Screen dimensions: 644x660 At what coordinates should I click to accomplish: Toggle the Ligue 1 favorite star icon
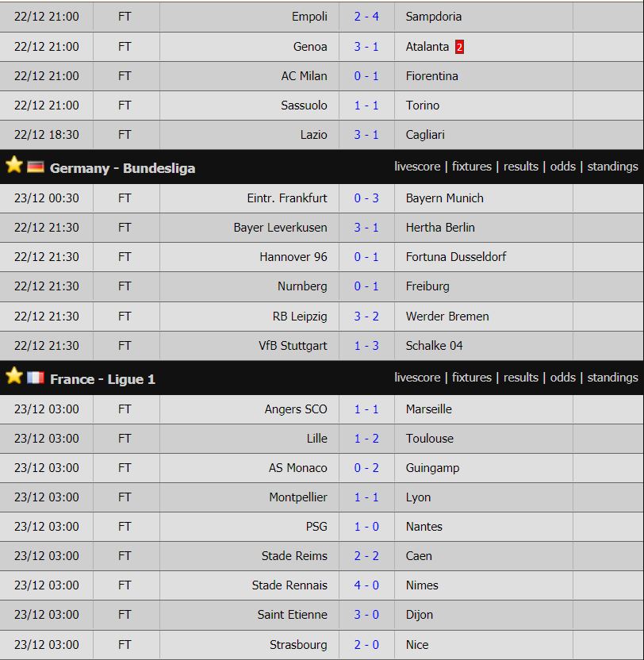pyautogui.click(x=14, y=375)
